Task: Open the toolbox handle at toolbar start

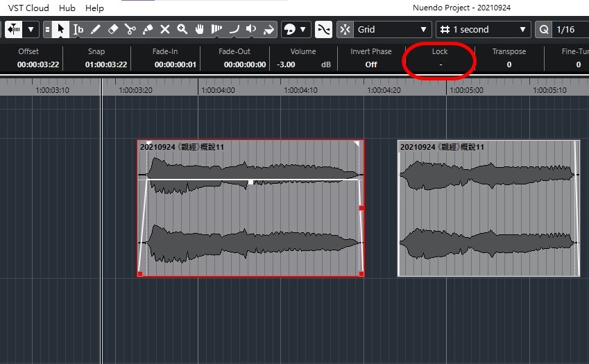Action: (x=47, y=29)
